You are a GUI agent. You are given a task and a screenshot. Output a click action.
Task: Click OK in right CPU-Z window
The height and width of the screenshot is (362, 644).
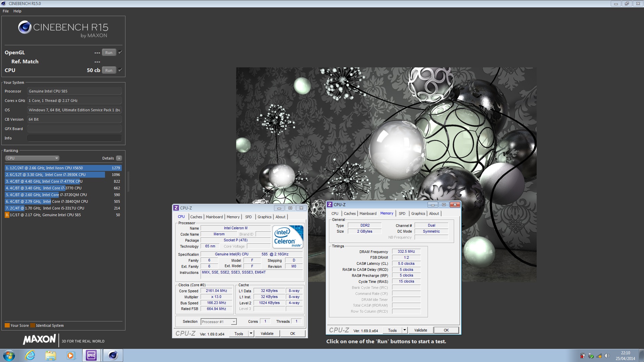446,330
